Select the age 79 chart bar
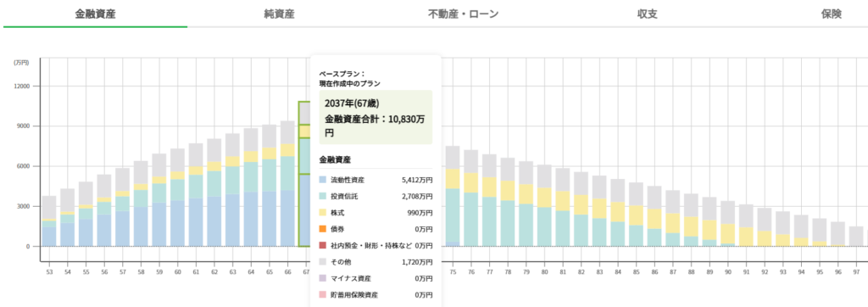 click(526, 204)
